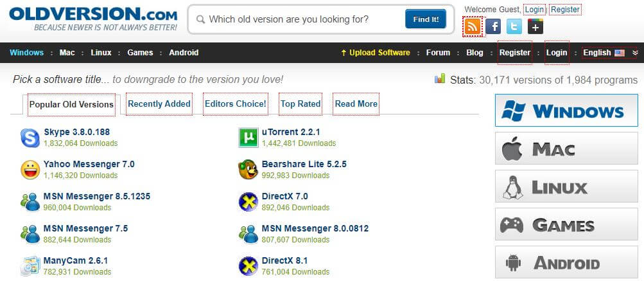The width and height of the screenshot is (644, 281).
Task: Open the Read More tab
Action: (x=356, y=104)
